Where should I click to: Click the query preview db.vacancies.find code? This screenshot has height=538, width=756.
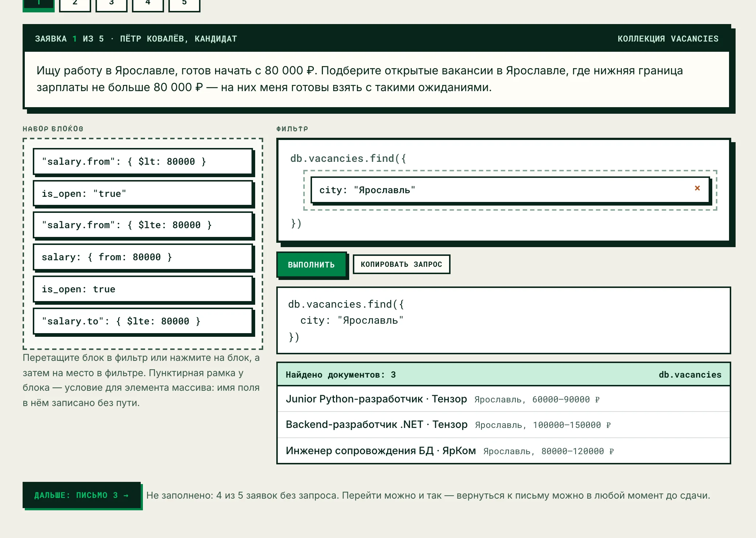tap(504, 320)
